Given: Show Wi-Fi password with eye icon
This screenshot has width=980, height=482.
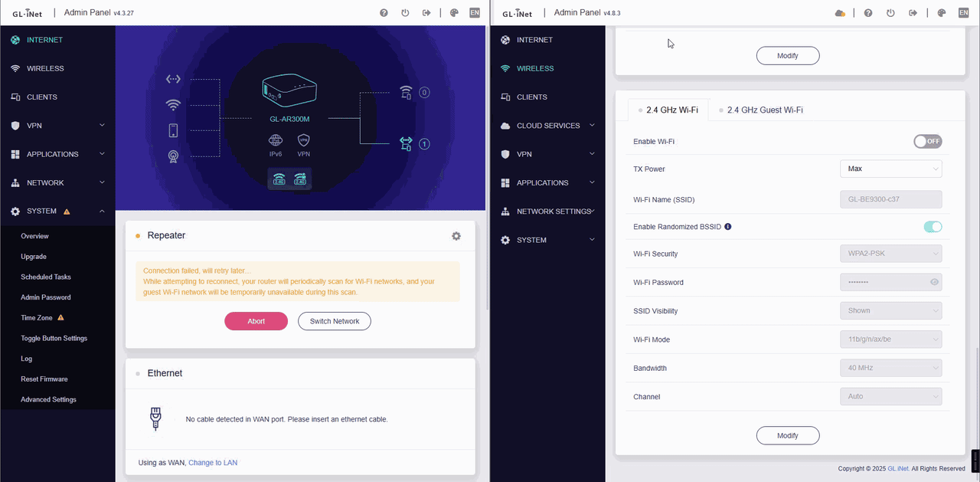Looking at the screenshot, I should [x=934, y=283].
